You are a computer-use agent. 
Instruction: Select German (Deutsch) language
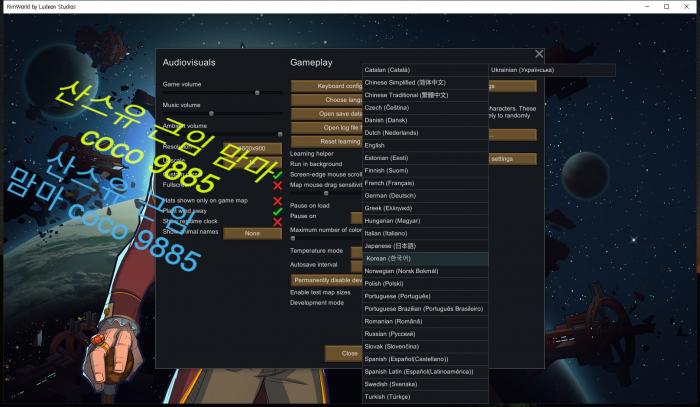pos(425,195)
